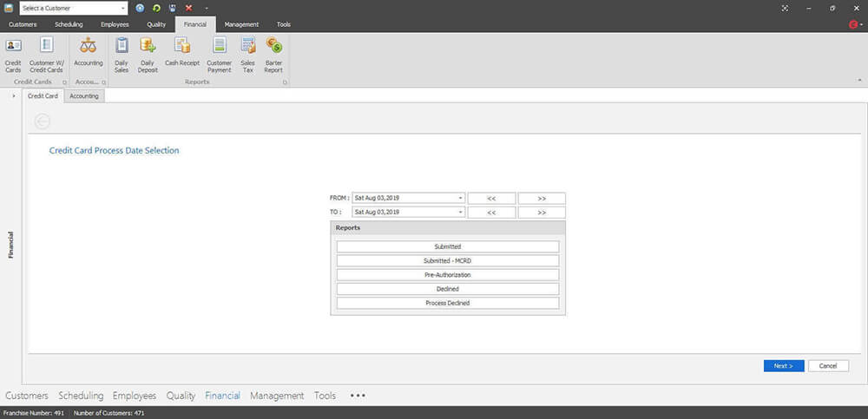This screenshot has height=419, width=868.
Task: Select the Submitted report option
Action: click(x=448, y=246)
